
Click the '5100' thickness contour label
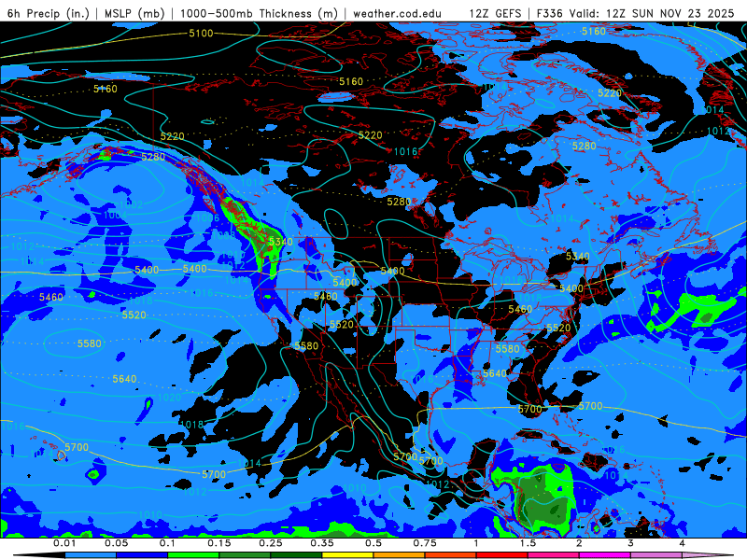tap(201, 34)
